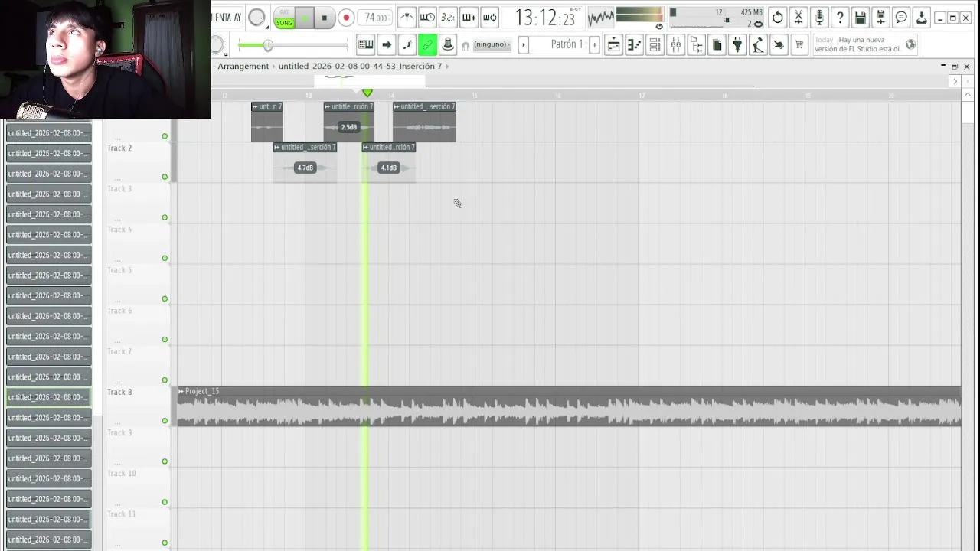This screenshot has width=980, height=551.
Task: Click the green playhead marker on timeline
Action: [x=367, y=93]
